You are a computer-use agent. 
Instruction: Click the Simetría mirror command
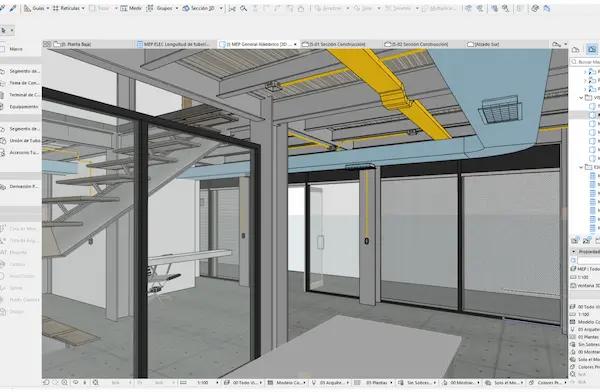398,8
